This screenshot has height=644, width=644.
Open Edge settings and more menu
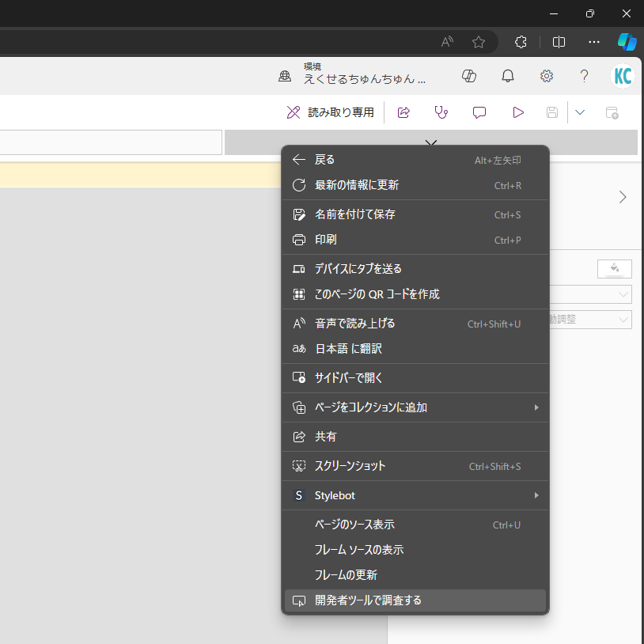point(594,42)
